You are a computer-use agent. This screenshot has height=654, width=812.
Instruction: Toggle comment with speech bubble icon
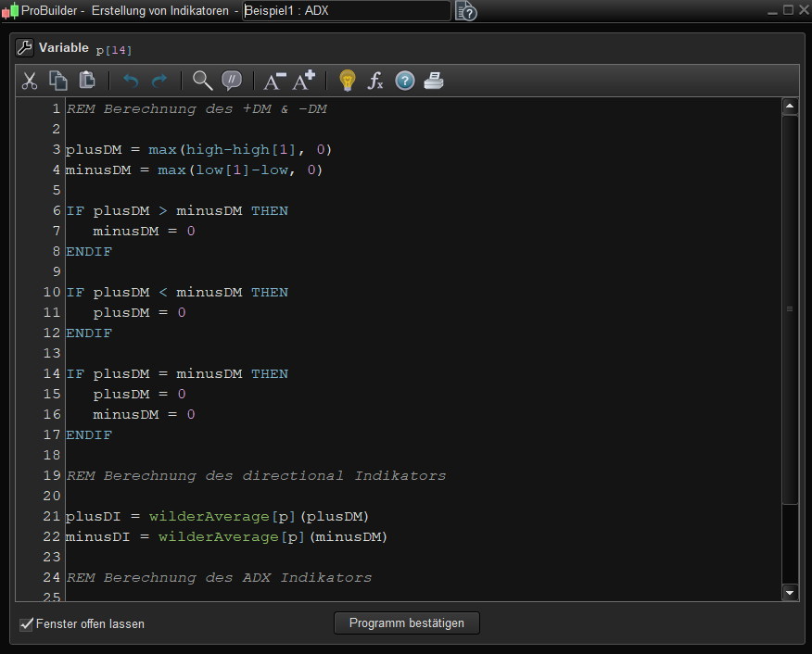(232, 81)
